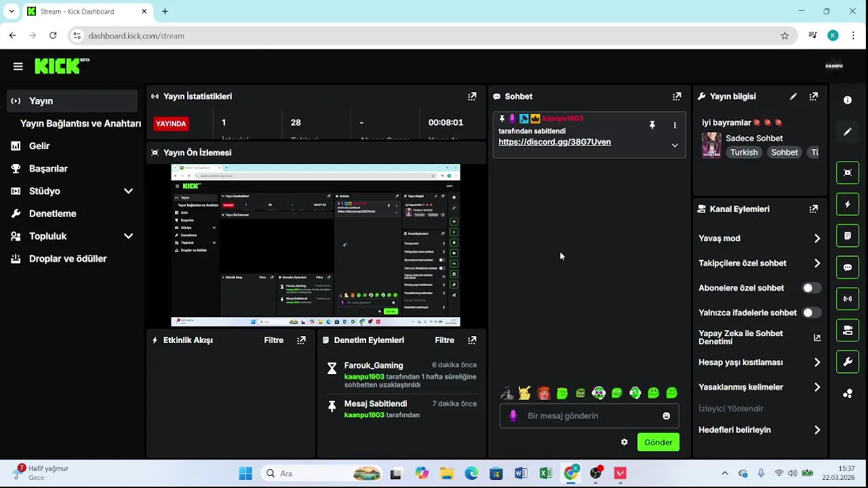The height and width of the screenshot is (488, 868).
Task: Click purple microphone icon in message box
Action: point(513,415)
